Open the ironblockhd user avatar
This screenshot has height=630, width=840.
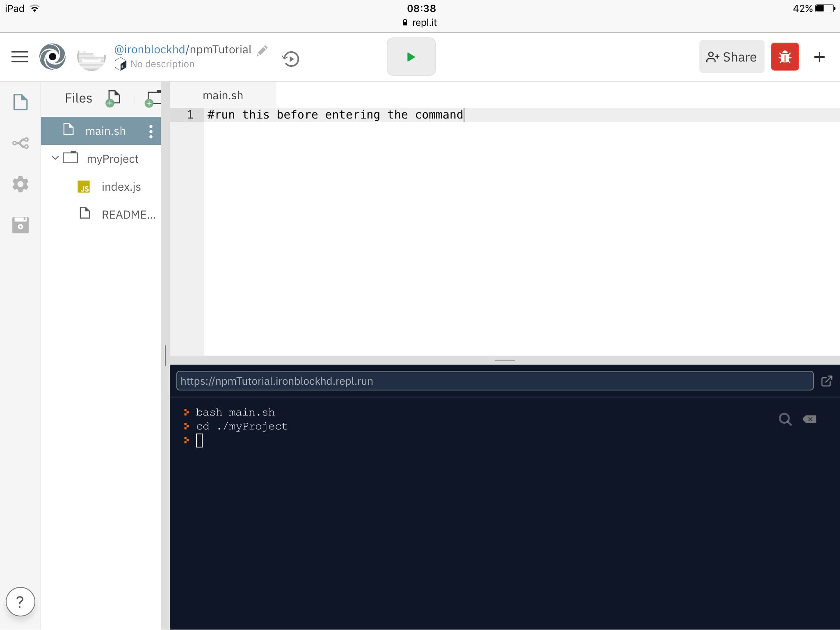pos(91,57)
